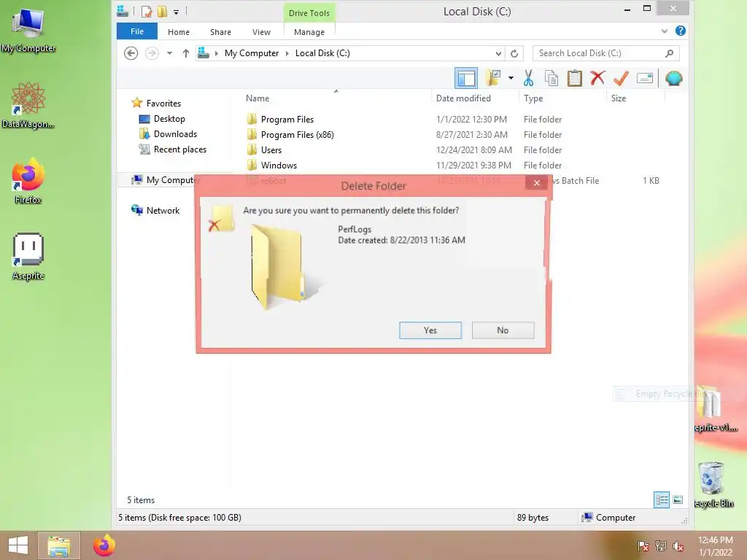Click the Paste clipboard icon
Screen dimensions: 747x560
coord(575,77)
